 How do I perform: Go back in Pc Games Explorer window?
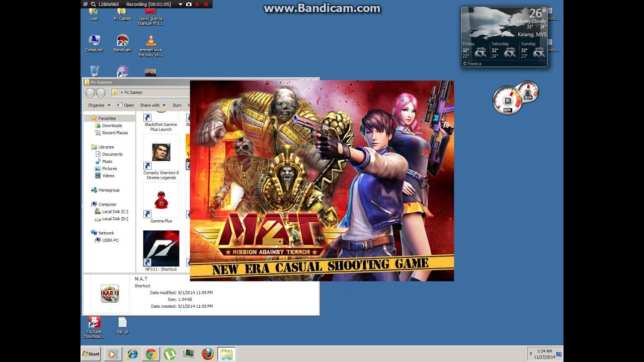(90, 93)
